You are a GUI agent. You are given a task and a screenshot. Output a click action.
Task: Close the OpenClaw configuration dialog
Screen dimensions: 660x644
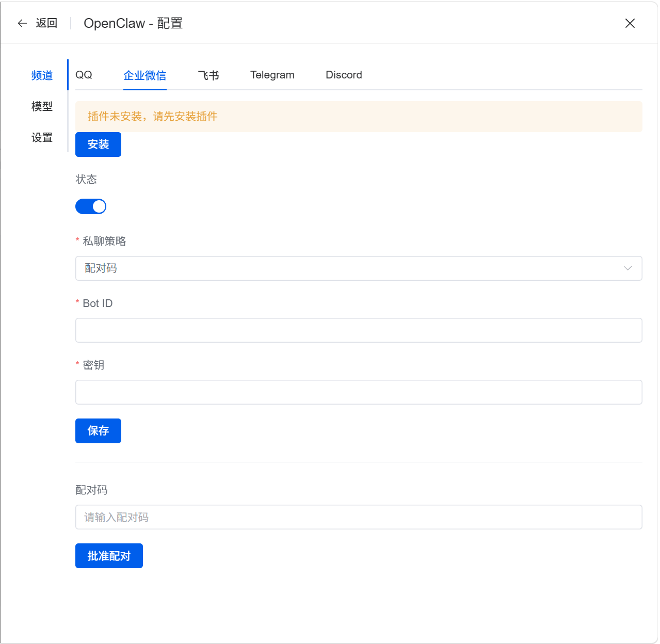[630, 23]
